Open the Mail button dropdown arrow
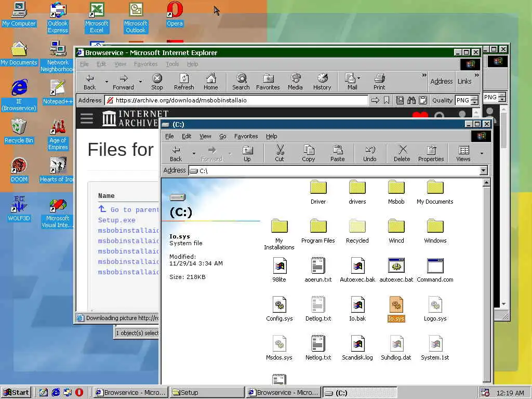Image resolution: width=532 pixels, height=399 pixels. pos(359,78)
